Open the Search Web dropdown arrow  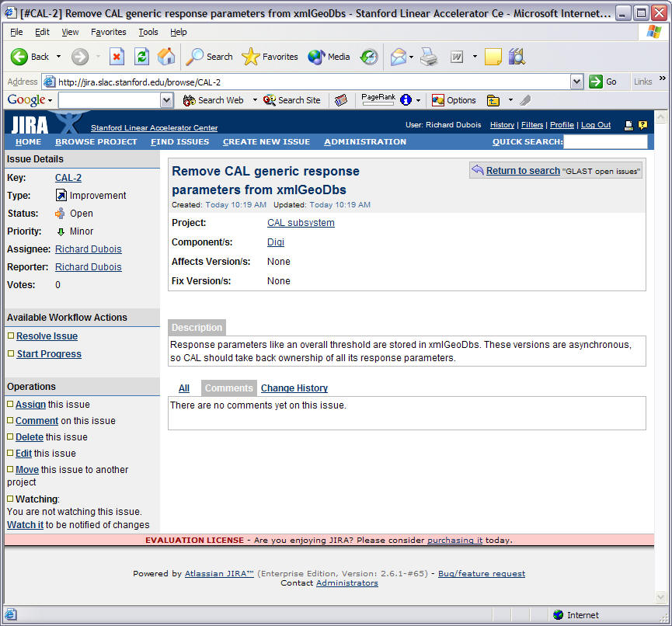pyautogui.click(x=255, y=100)
